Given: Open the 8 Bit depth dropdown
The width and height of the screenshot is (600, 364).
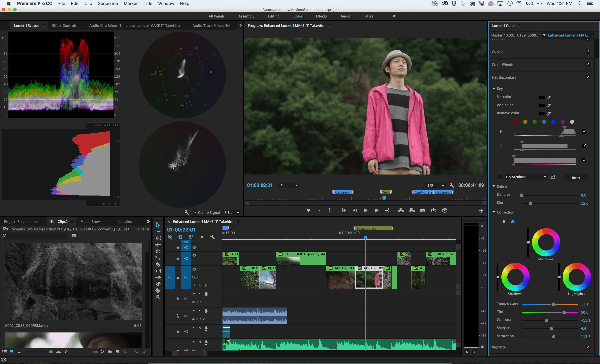Looking at the screenshot, I should (231, 212).
